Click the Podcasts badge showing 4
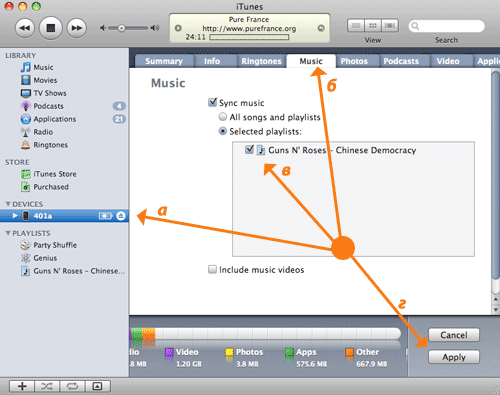500x395 pixels. point(119,106)
